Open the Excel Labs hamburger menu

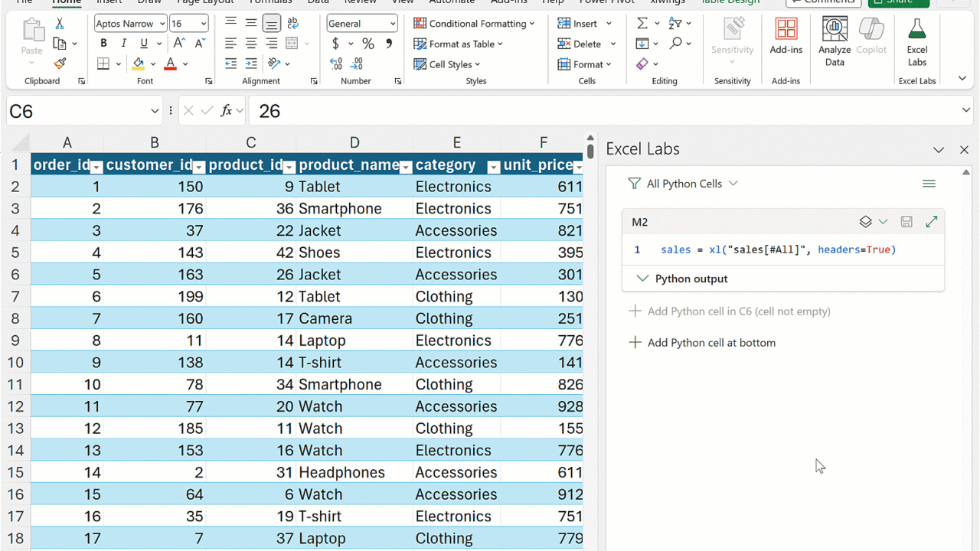pyautogui.click(x=929, y=184)
